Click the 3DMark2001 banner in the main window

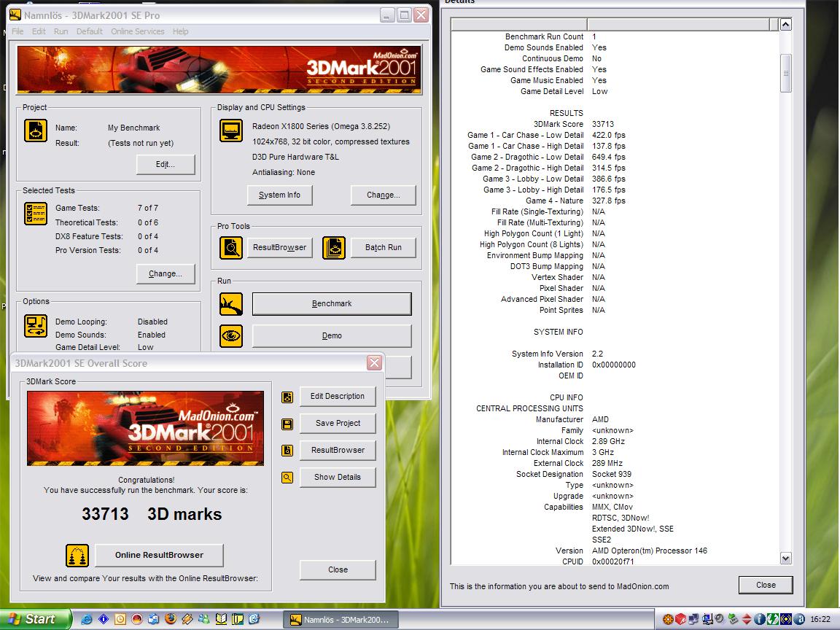pos(219,70)
